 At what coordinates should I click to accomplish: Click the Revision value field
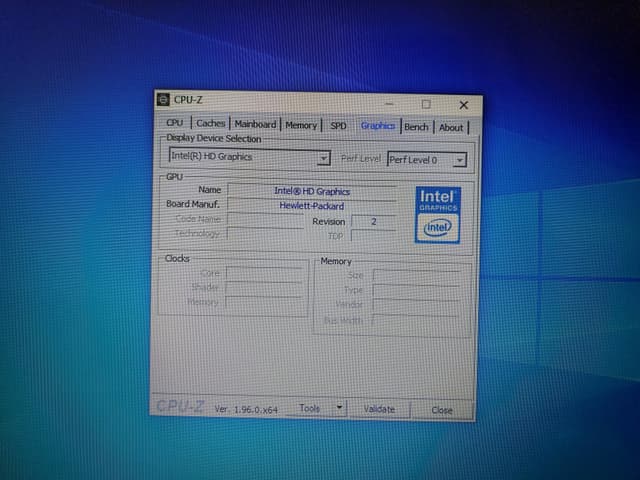tap(373, 222)
